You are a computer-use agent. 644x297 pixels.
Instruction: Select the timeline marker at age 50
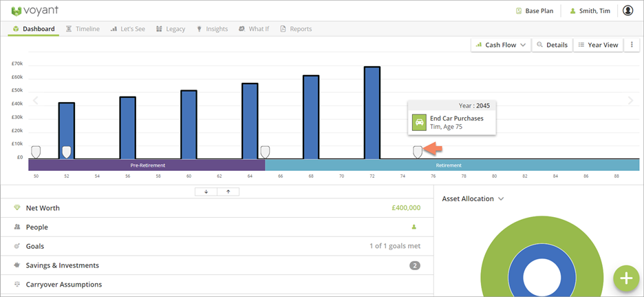coord(36,152)
